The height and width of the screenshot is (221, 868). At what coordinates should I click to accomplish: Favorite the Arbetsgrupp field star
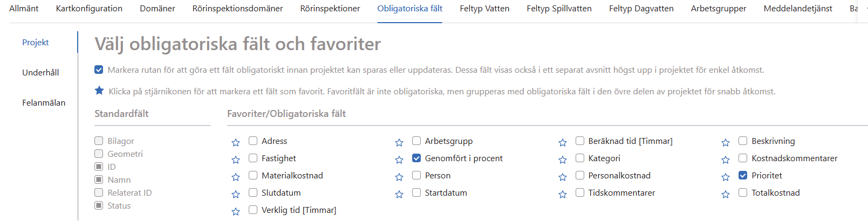tap(399, 142)
